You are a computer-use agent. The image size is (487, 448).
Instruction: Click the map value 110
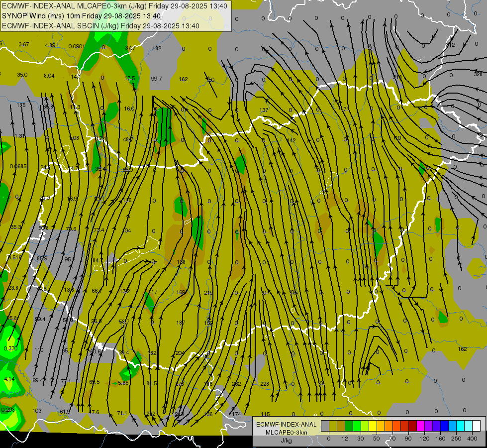(39, 350)
